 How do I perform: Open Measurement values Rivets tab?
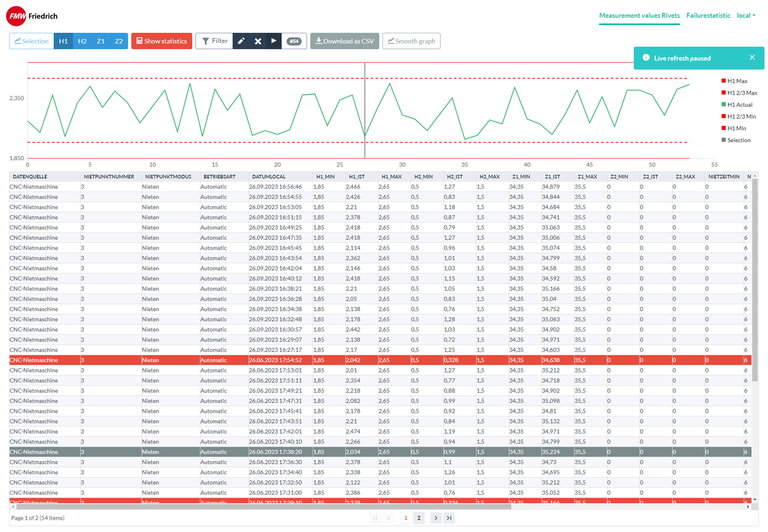coord(639,15)
